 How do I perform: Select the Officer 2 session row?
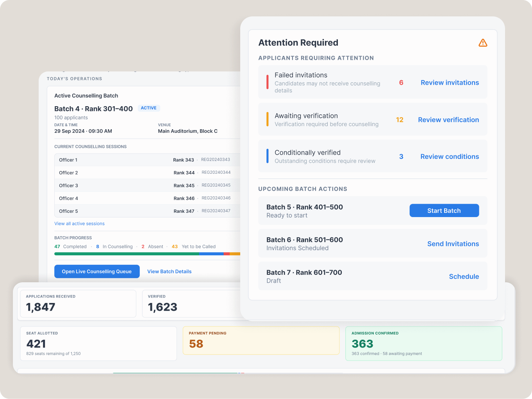[147, 173]
